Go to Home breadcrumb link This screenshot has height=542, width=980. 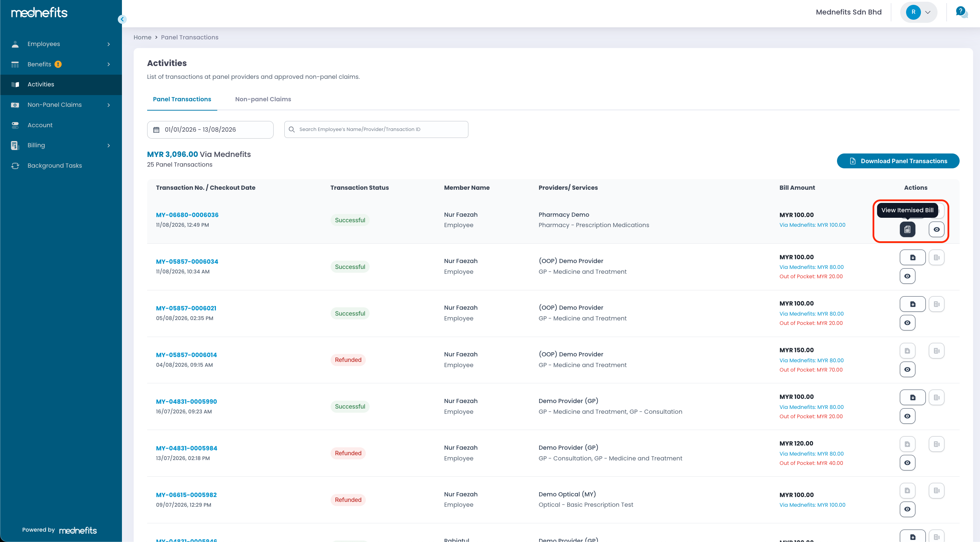(142, 37)
